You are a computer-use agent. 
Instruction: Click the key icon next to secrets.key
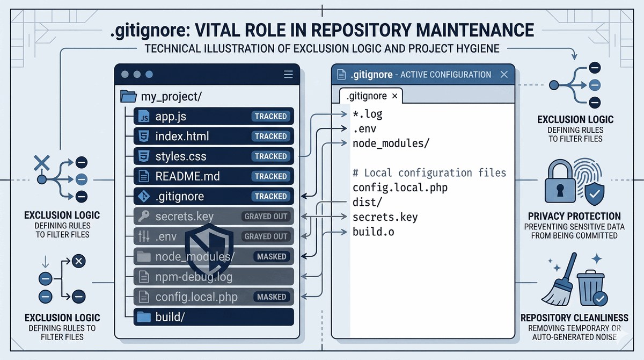point(144,216)
